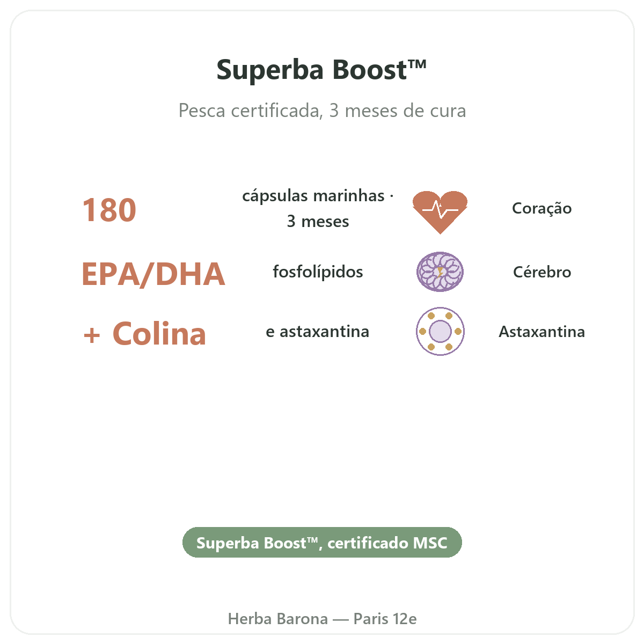Click the Superba Boost title heading
Screen dimensions: 644x644
322,70
